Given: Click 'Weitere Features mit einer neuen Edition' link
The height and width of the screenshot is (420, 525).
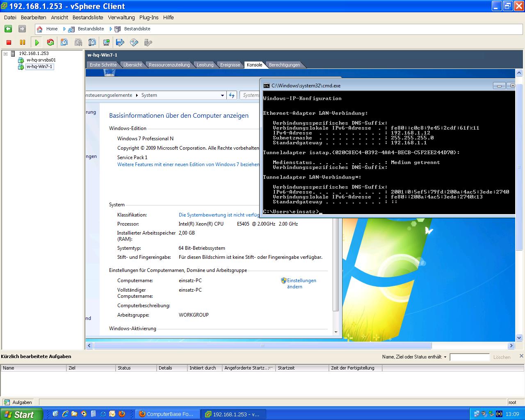Looking at the screenshot, I should pos(188,164).
